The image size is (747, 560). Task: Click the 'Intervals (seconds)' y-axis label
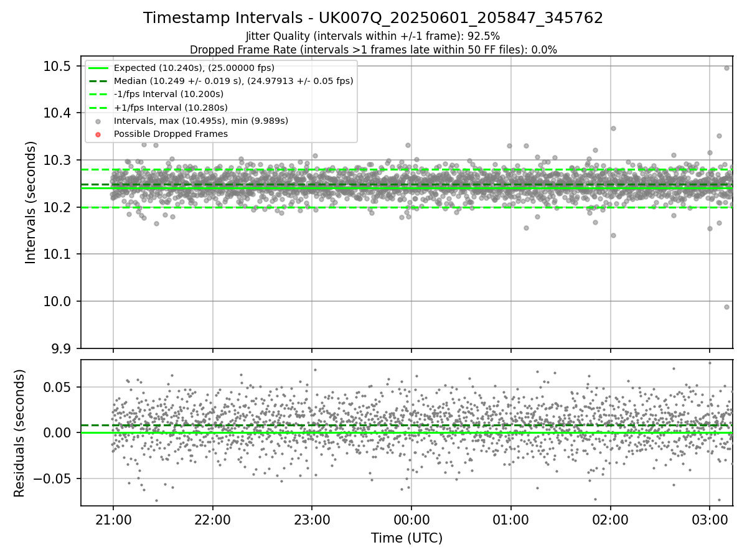(31, 202)
